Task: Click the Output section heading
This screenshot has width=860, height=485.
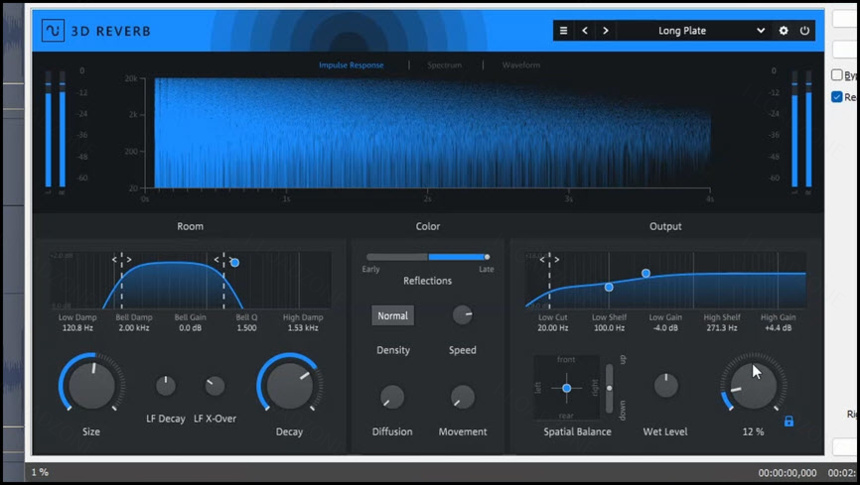Action: 665,226
